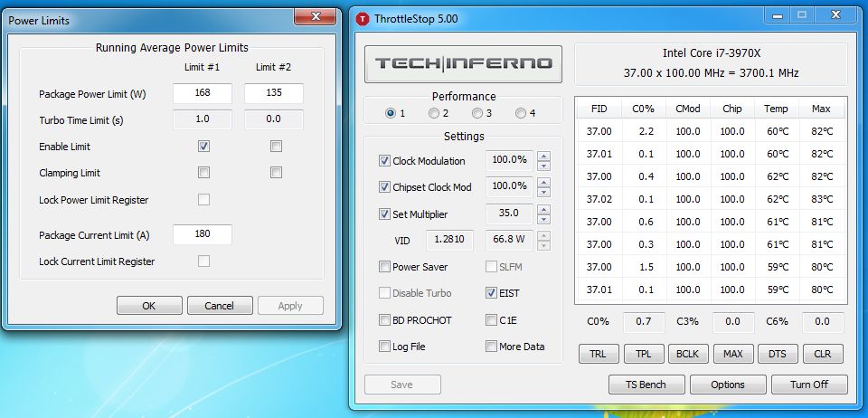This screenshot has height=418, width=868.
Task: Check Lock Power Limit Register
Action: [203, 199]
